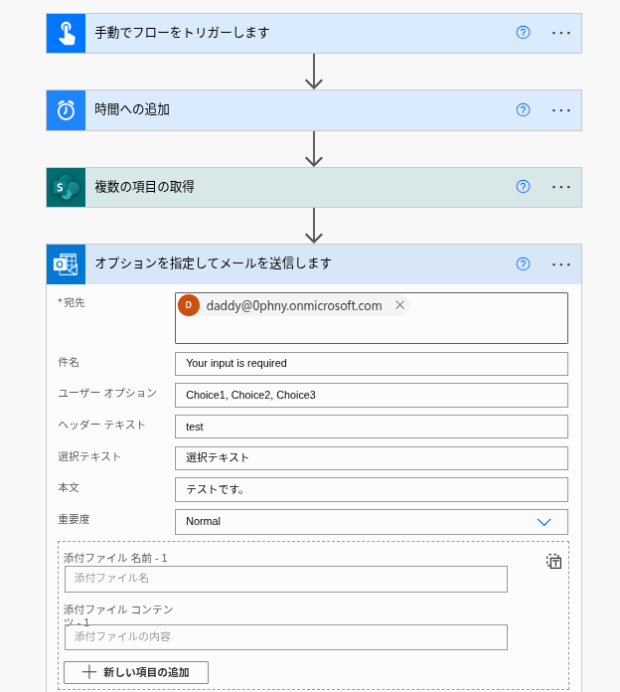Image resolution: width=620 pixels, height=692 pixels.
Task: Click the 新しい項目の追加 button
Action: (x=136, y=672)
